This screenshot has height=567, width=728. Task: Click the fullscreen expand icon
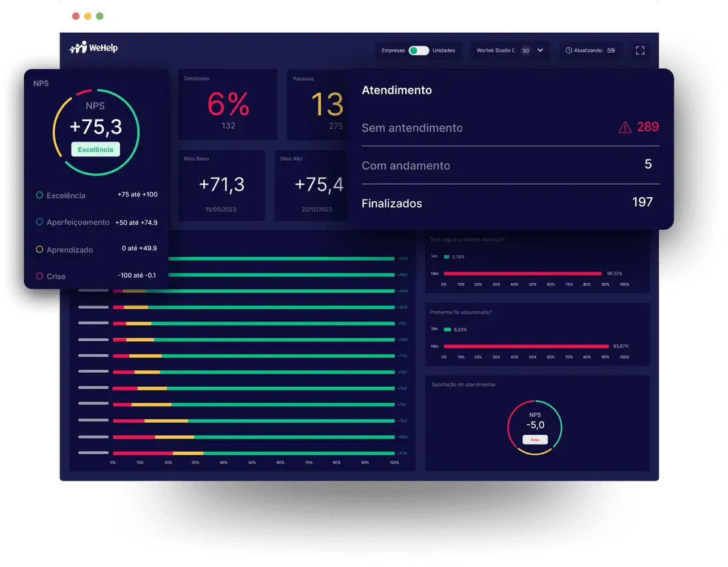(640, 50)
